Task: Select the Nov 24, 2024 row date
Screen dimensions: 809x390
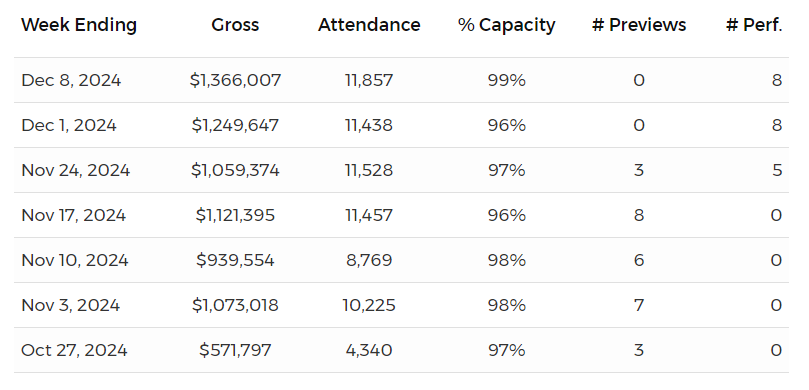Action: point(76,170)
